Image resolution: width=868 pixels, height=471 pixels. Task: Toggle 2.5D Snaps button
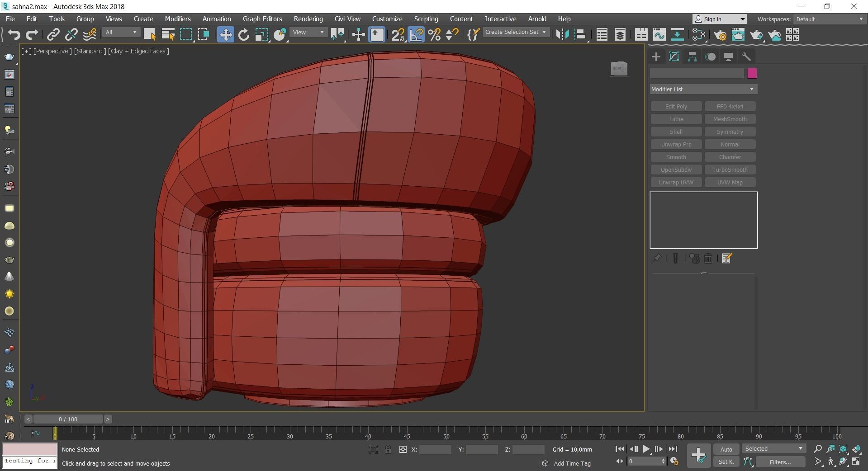(x=398, y=35)
